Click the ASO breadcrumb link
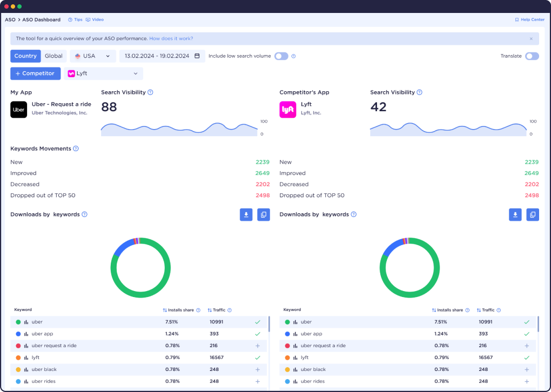551x392 pixels. pyautogui.click(x=10, y=19)
